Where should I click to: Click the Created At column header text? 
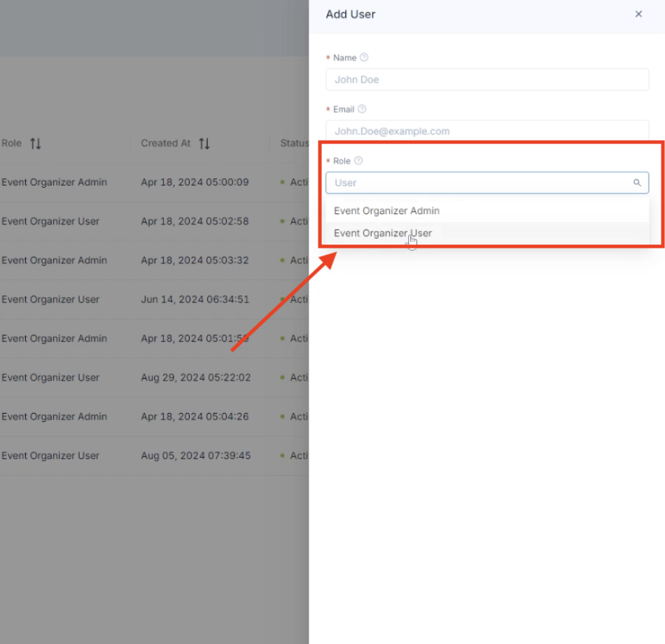click(x=166, y=143)
